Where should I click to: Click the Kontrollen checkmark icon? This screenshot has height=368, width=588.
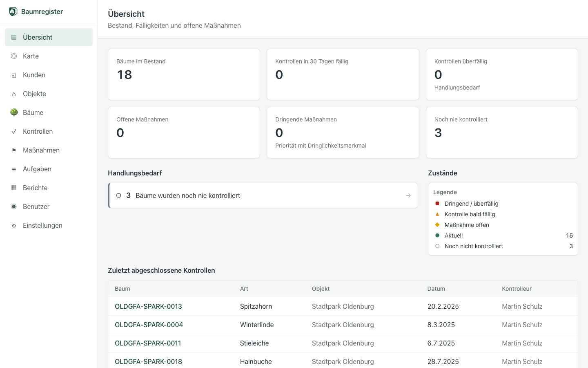[14, 131]
